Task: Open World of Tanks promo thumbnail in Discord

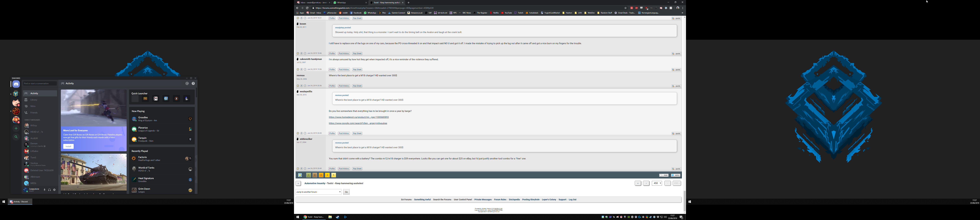Action: [94, 172]
